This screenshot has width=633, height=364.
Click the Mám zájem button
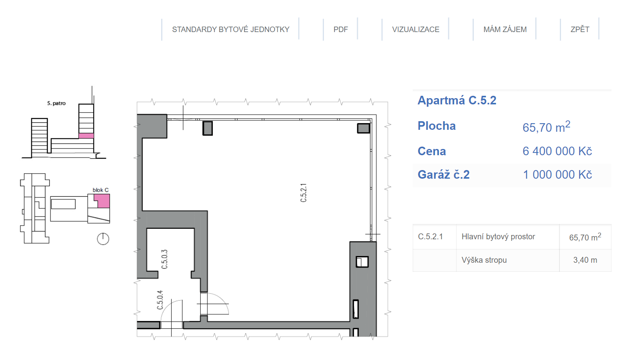tap(505, 29)
